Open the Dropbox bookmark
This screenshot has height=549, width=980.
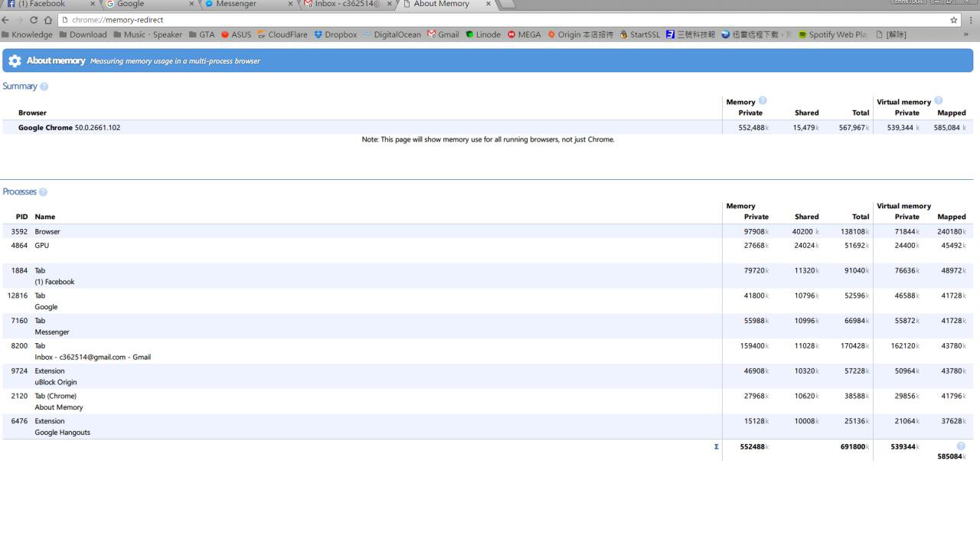click(335, 34)
